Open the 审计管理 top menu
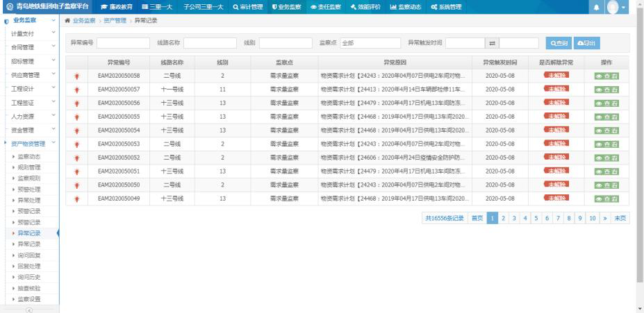 coord(247,7)
